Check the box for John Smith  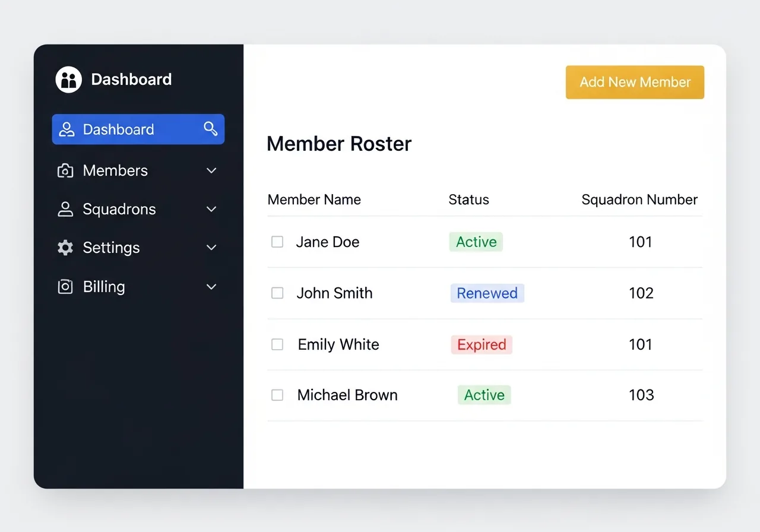click(277, 293)
